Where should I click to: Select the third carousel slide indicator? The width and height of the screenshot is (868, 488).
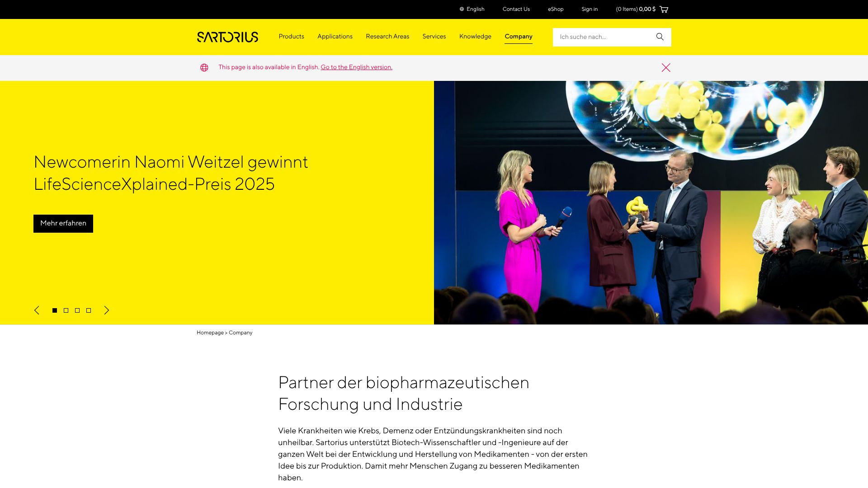click(77, 310)
